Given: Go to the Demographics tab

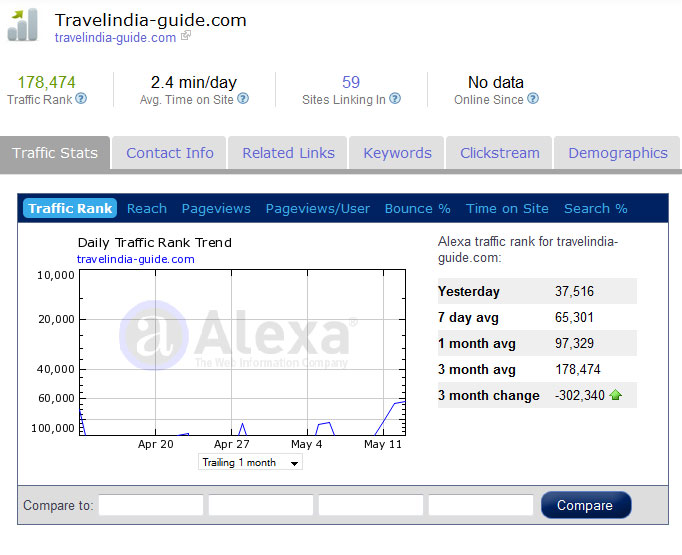Looking at the screenshot, I should (x=618, y=153).
